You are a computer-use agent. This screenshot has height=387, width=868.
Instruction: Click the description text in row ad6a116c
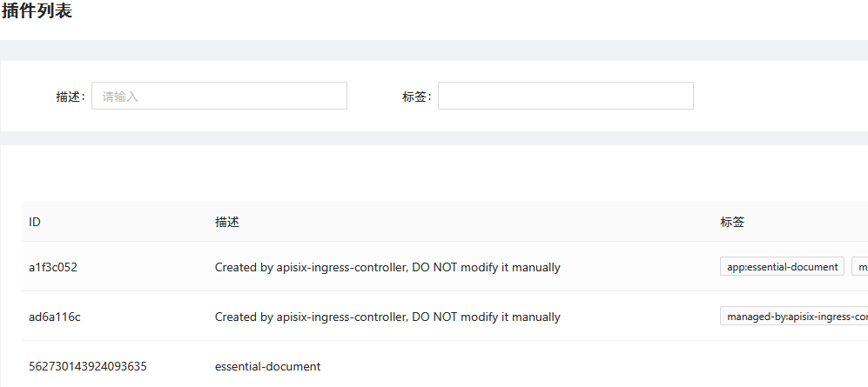coord(387,317)
